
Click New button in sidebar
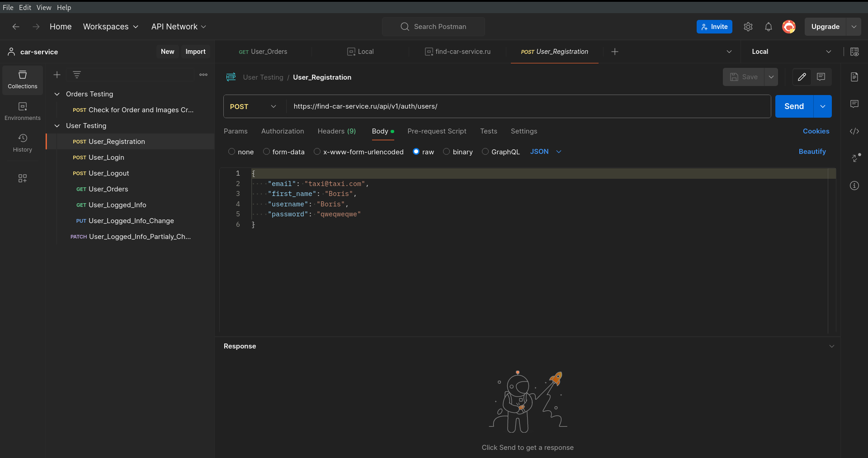pyautogui.click(x=167, y=52)
